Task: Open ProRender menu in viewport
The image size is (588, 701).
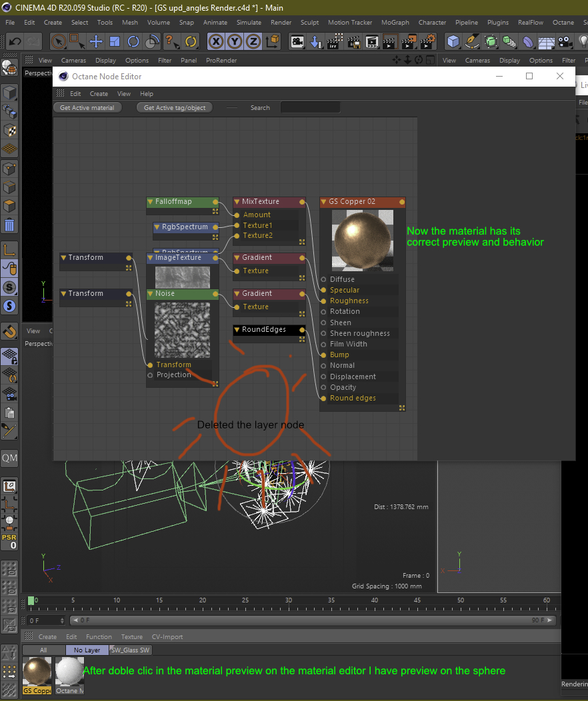Action: point(221,61)
